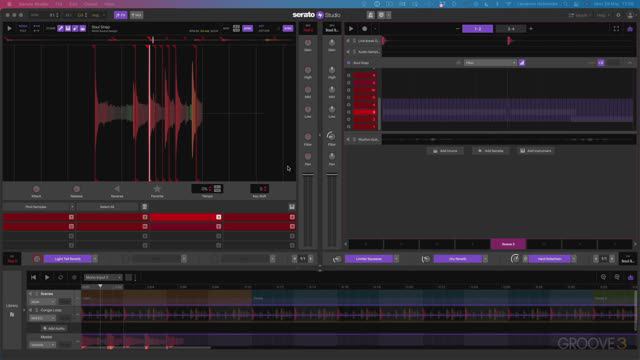This screenshot has height=360, width=640.
Task: Click the Add Audio button
Action: [x=54, y=329]
